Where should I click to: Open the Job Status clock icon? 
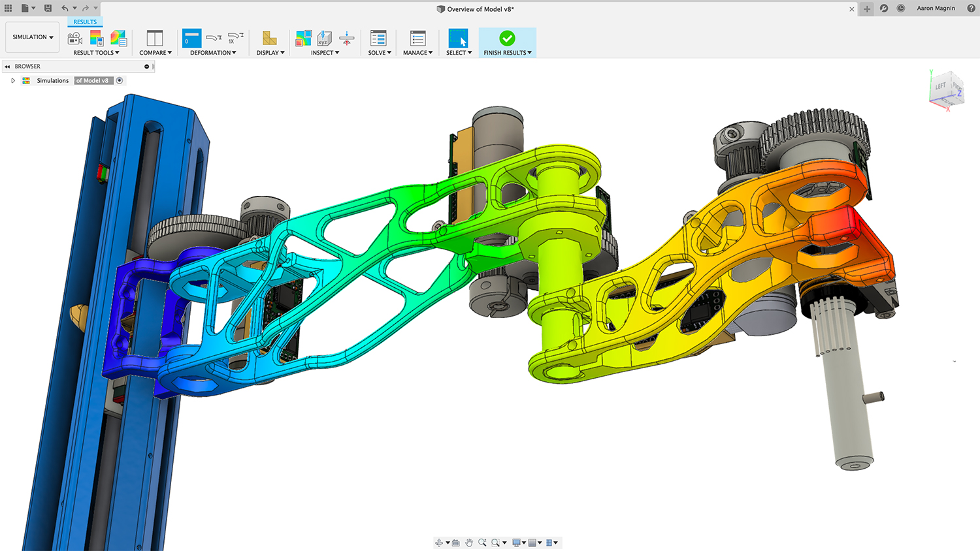(x=901, y=8)
